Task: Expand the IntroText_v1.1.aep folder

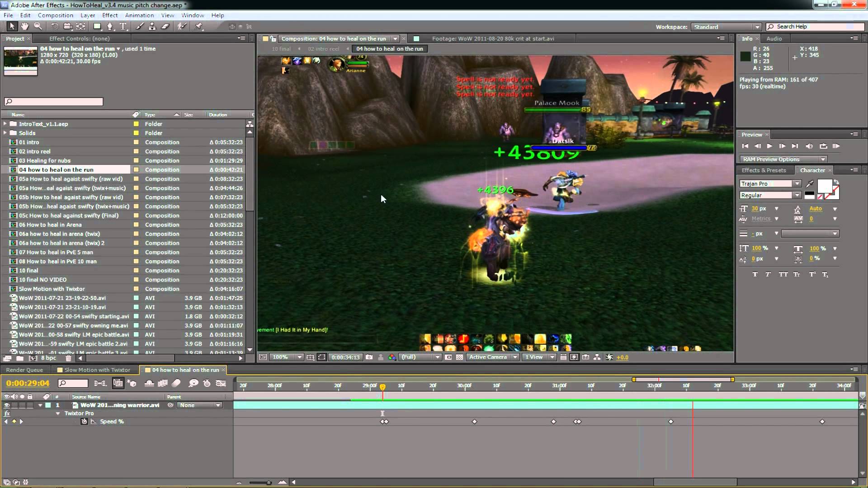Action: tap(5, 124)
